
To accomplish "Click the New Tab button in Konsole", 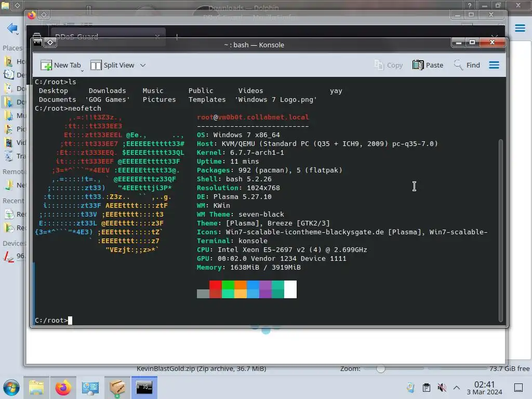I will (60, 65).
